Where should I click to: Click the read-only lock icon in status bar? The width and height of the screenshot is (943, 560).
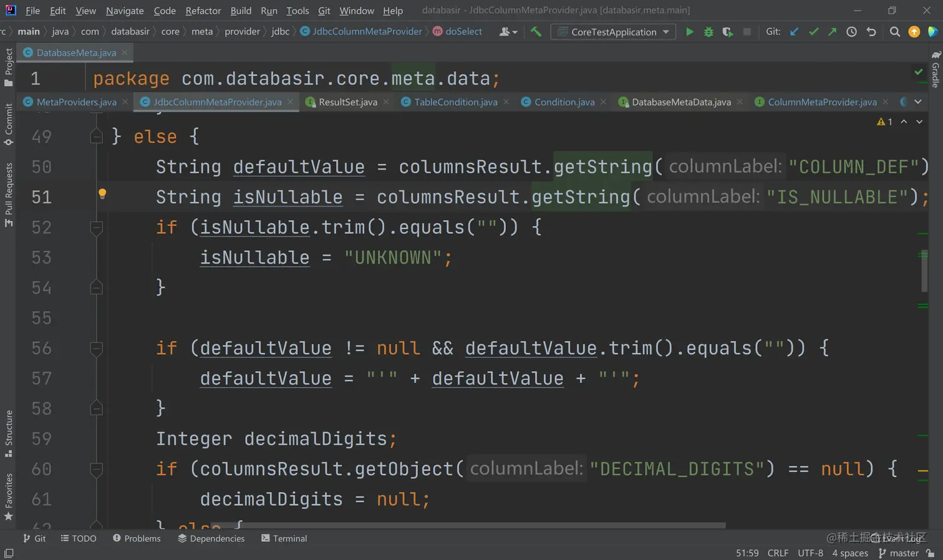(x=931, y=553)
